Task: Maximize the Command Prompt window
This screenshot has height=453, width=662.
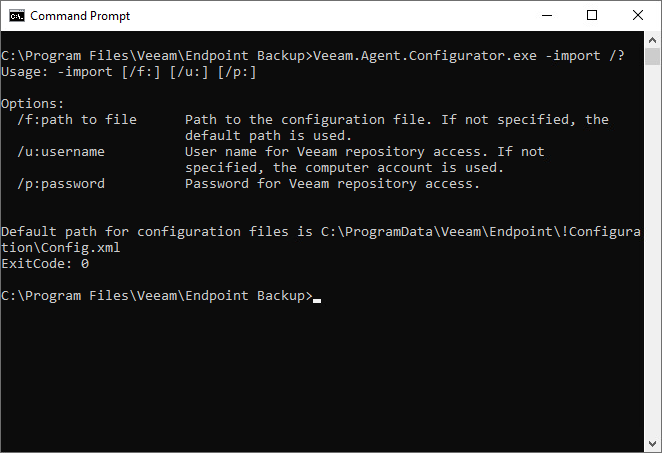Action: point(591,16)
